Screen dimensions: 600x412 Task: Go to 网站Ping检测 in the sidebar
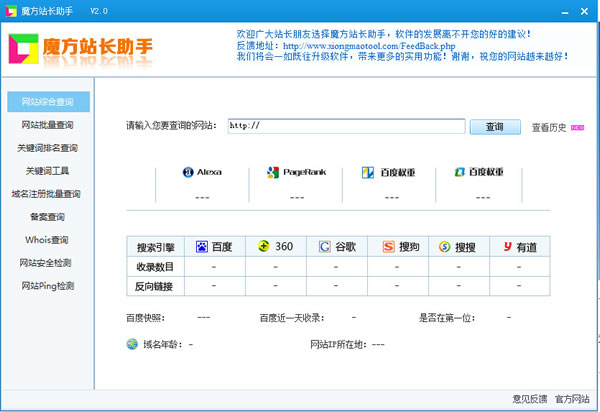click(x=46, y=286)
